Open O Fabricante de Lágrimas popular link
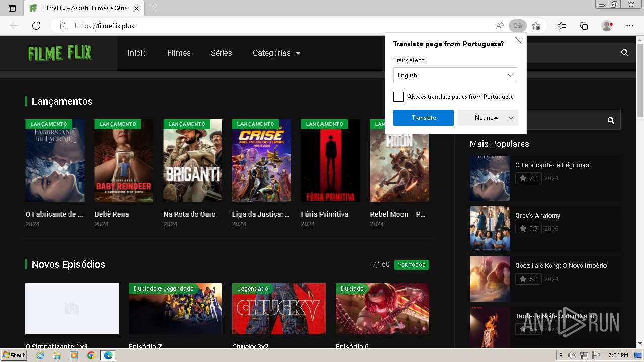 point(552,165)
